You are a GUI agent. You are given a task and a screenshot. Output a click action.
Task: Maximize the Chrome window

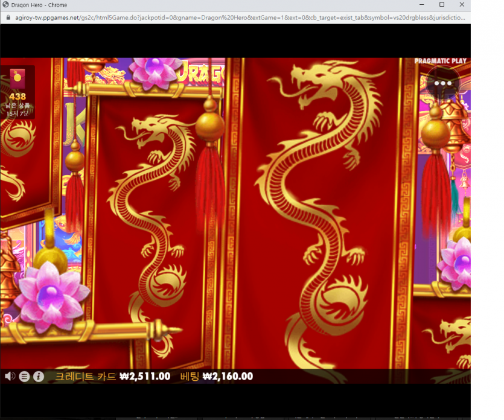442,4
